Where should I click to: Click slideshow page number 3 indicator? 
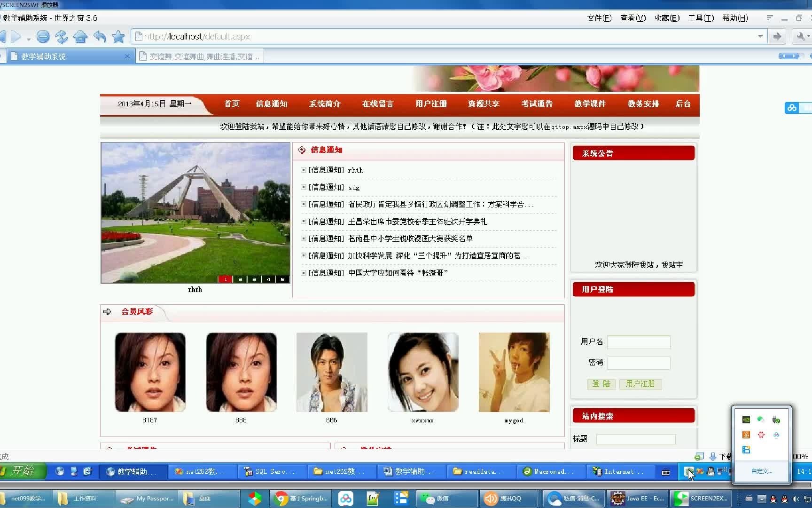click(x=254, y=279)
